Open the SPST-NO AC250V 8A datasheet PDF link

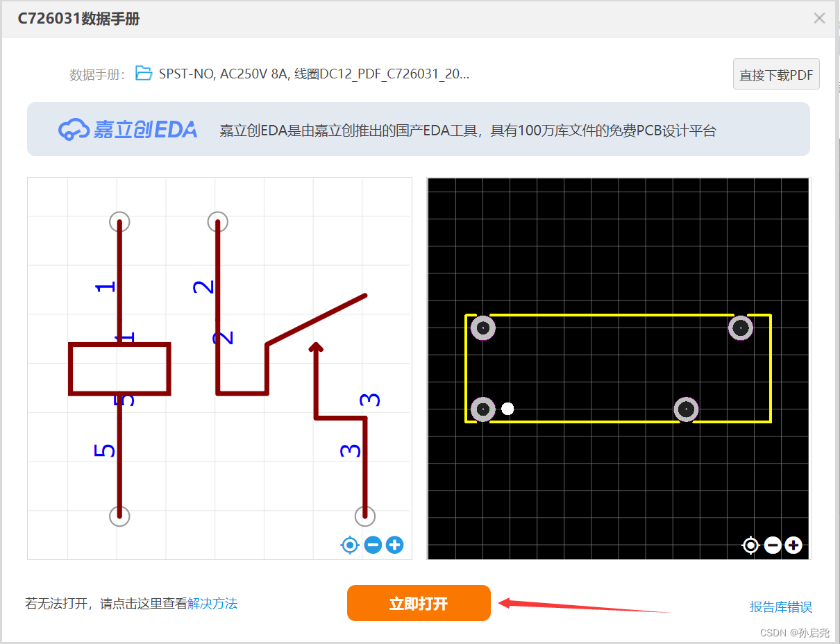click(314, 74)
